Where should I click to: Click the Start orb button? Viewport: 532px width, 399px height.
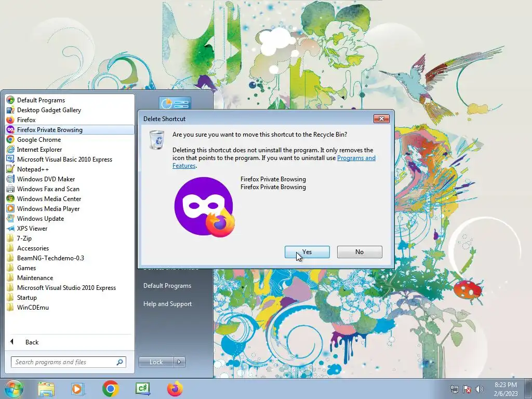tap(14, 389)
